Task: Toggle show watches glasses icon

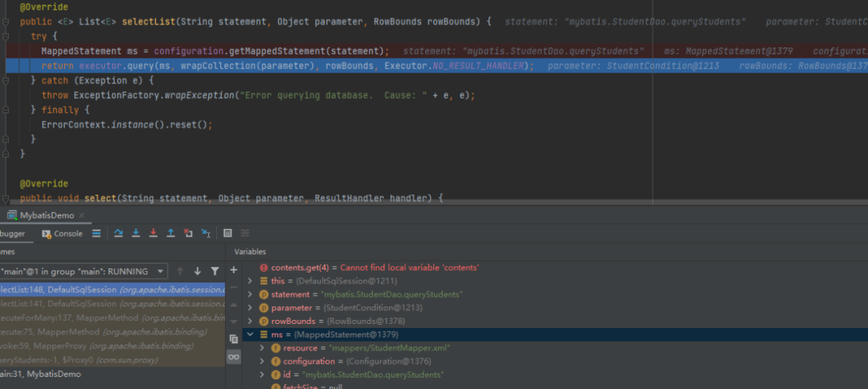Action: [234, 358]
